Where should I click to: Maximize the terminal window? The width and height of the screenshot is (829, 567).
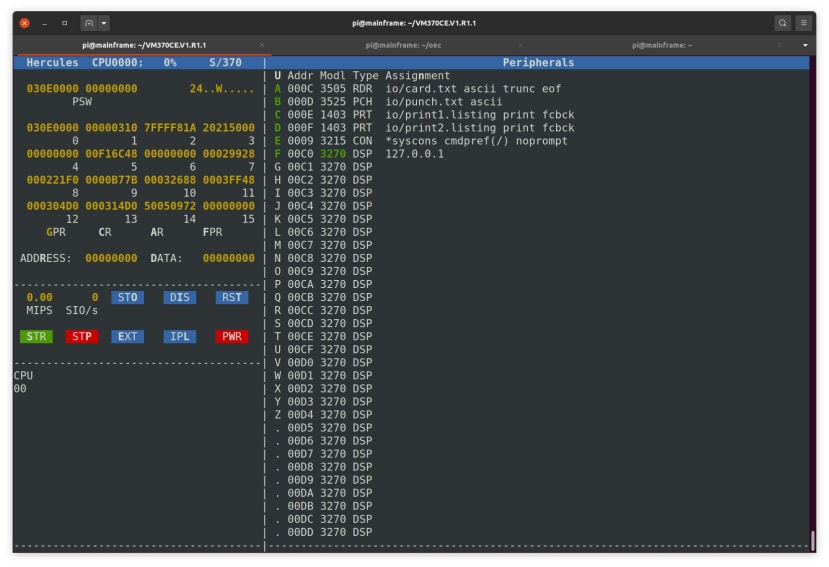[x=65, y=23]
